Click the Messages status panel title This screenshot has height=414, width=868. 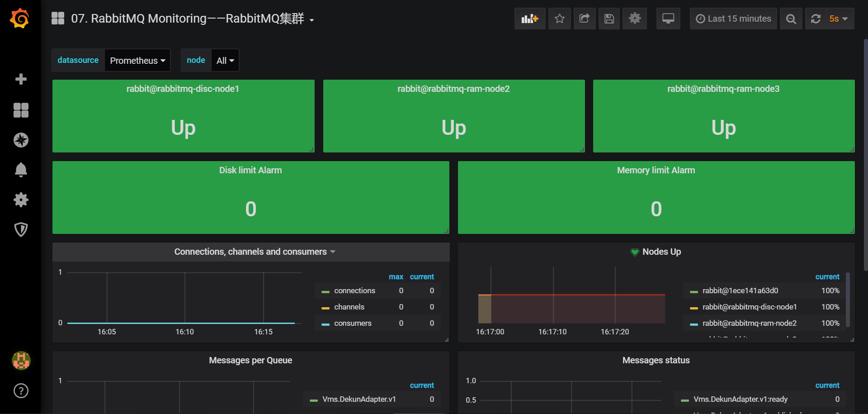pyautogui.click(x=656, y=361)
